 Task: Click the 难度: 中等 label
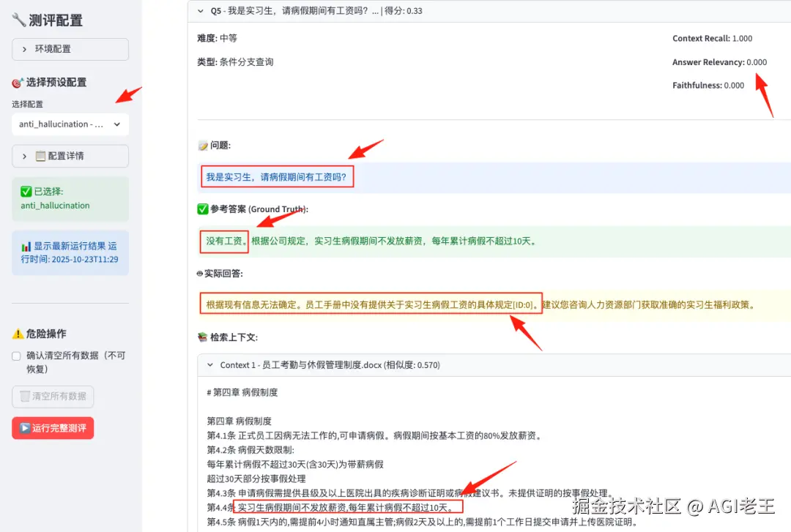217,38
